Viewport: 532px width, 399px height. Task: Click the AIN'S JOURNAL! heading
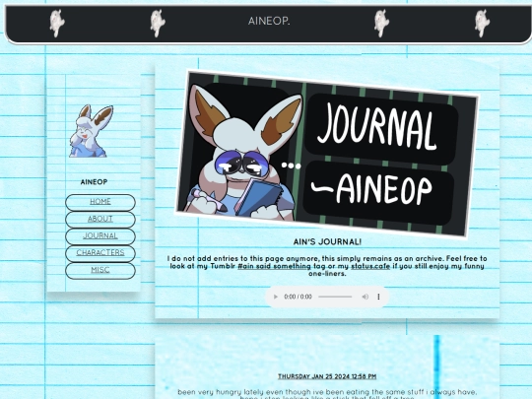[x=327, y=242]
